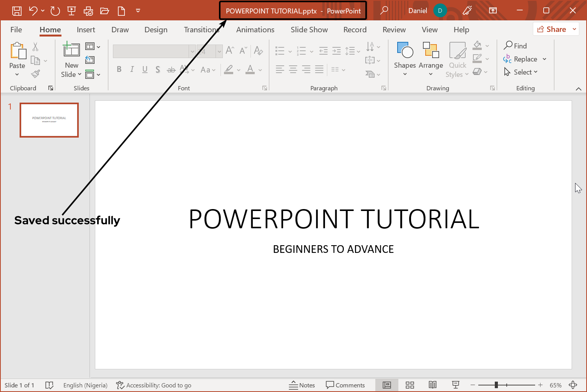Open Notes from the status bar
Image resolution: width=587 pixels, height=392 pixels.
tap(303, 385)
